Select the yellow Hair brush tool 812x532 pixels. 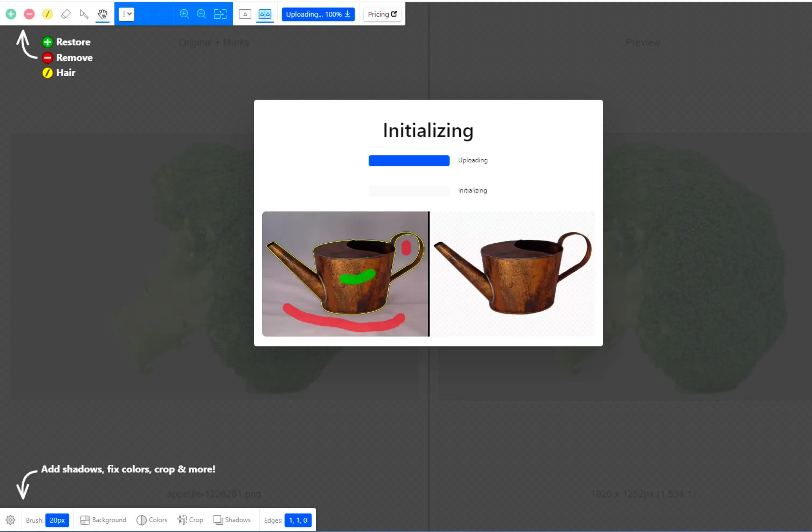coord(47,14)
